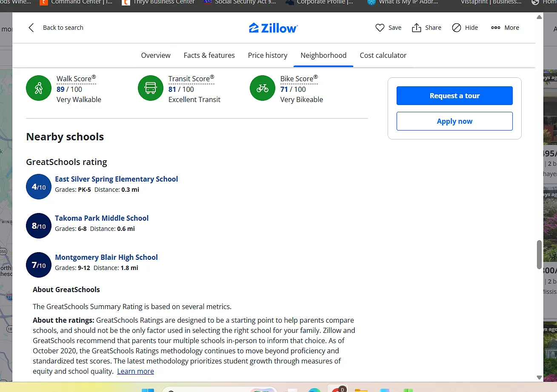Click the 7/10 rating badge

tap(39, 265)
